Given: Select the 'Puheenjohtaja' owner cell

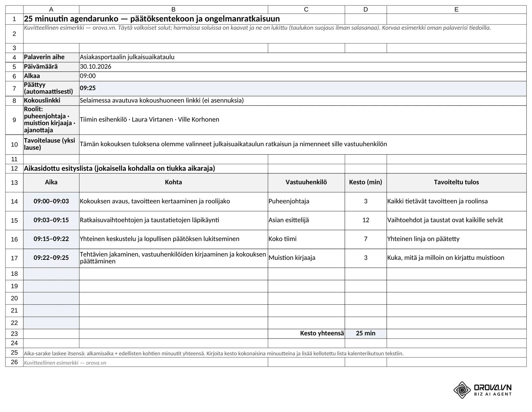Looking at the screenshot, I should [306, 201].
